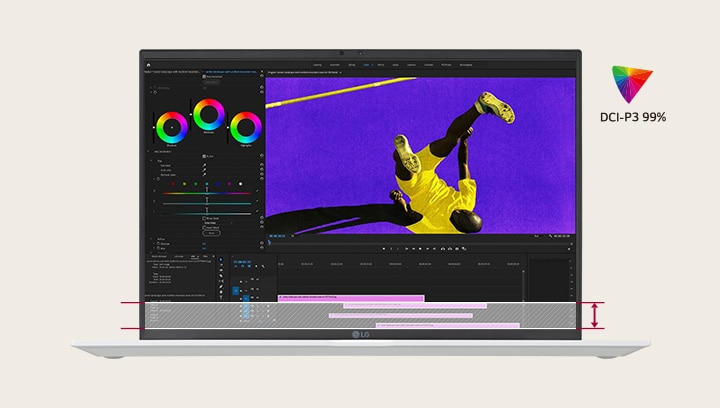Click the blue timeline timecode
Image resolution: width=720 pixels, height=408 pixels.
coord(242,262)
